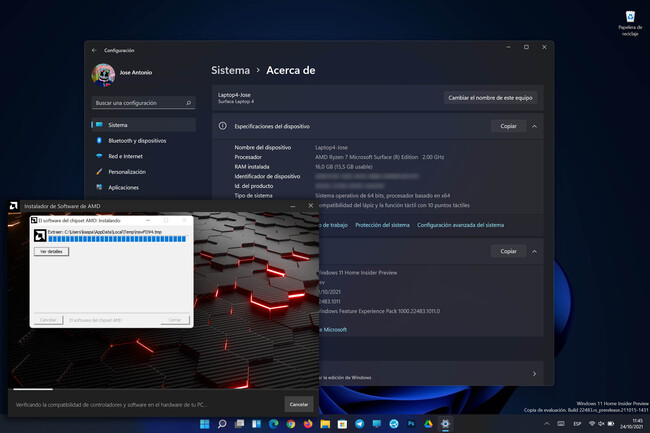Click info icon beside Especificaciones del dispositivo
650x433 pixels.
pos(223,126)
